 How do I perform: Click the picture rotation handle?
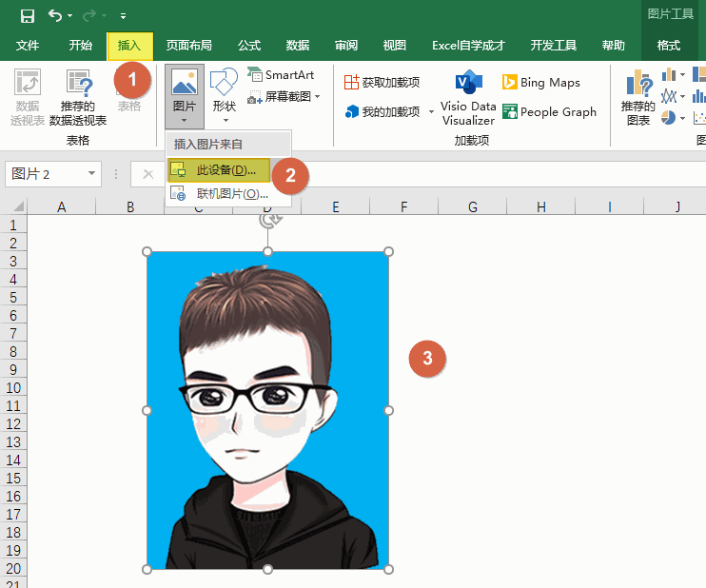click(268, 220)
